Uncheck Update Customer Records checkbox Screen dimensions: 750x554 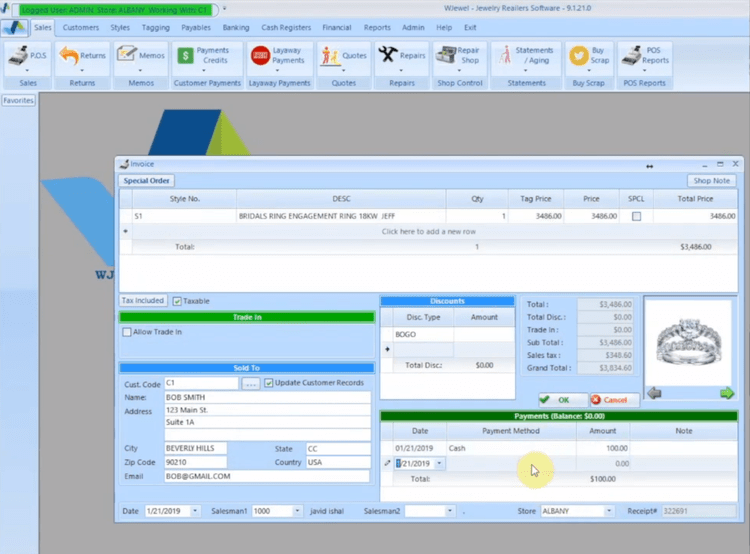(x=268, y=383)
